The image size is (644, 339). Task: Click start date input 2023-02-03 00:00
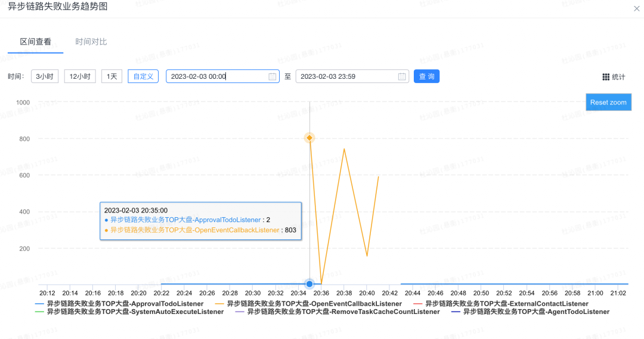(222, 76)
